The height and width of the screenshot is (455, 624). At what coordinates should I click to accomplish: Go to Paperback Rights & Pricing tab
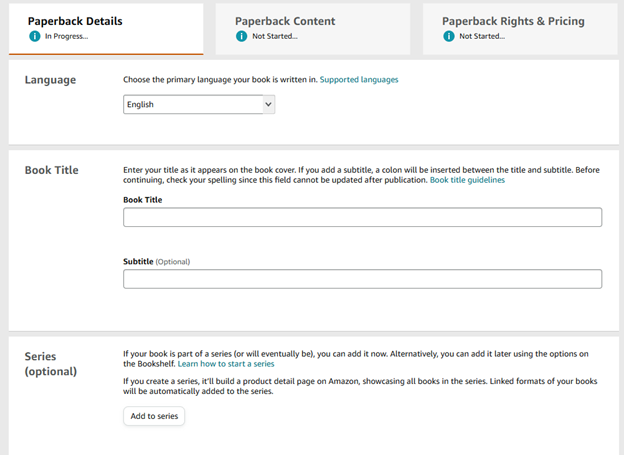[x=520, y=29]
